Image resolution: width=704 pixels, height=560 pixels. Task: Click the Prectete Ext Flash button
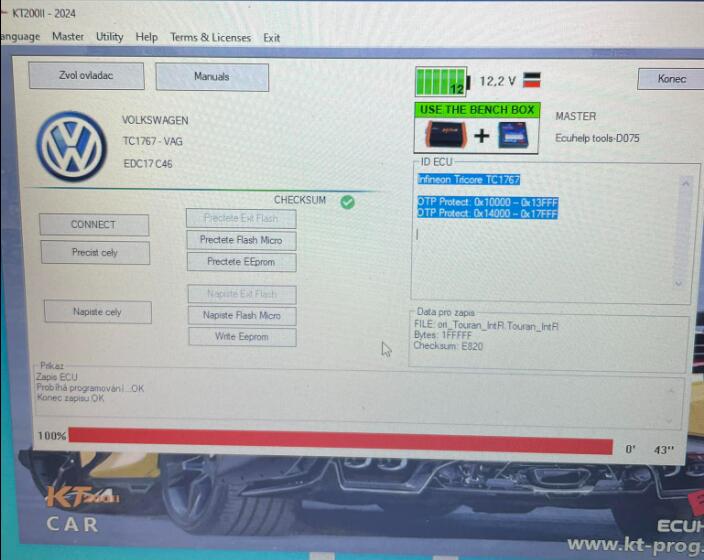[x=241, y=219]
